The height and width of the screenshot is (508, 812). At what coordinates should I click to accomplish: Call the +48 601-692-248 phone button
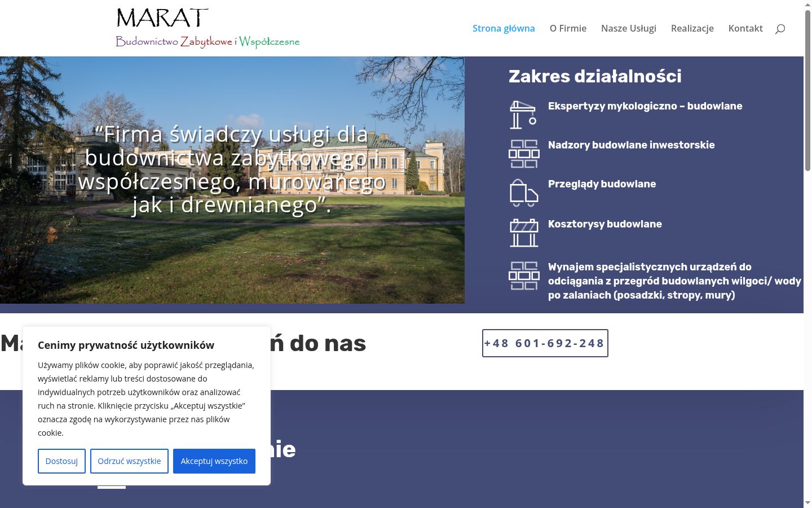(x=545, y=343)
